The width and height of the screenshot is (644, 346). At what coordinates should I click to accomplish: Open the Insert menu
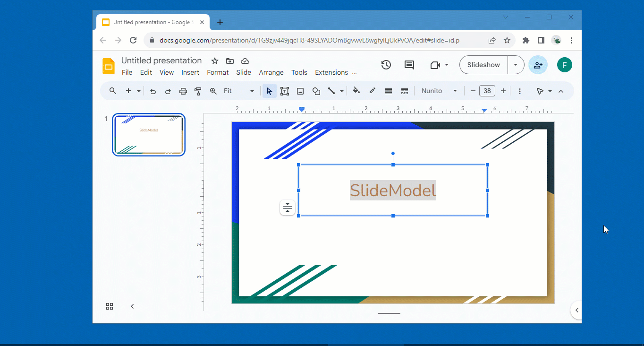pyautogui.click(x=190, y=72)
